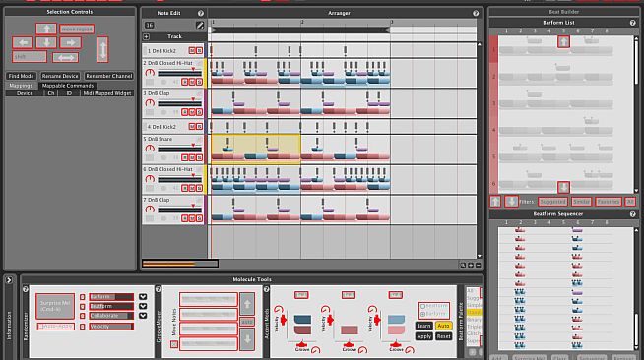The height and width of the screenshot is (360, 644).
Task: Click the Collaborate randomizer slider
Action: 111,316
